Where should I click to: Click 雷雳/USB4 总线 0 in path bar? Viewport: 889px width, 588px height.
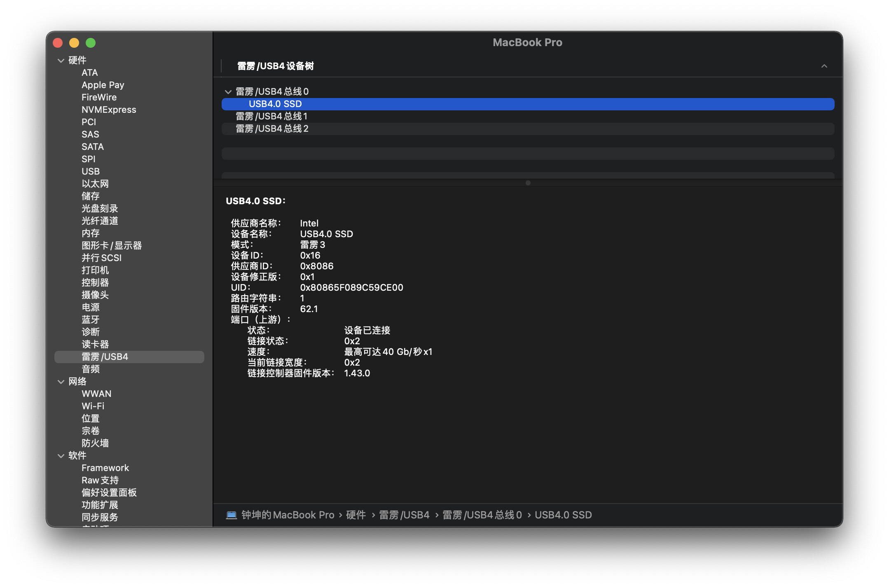(x=482, y=515)
